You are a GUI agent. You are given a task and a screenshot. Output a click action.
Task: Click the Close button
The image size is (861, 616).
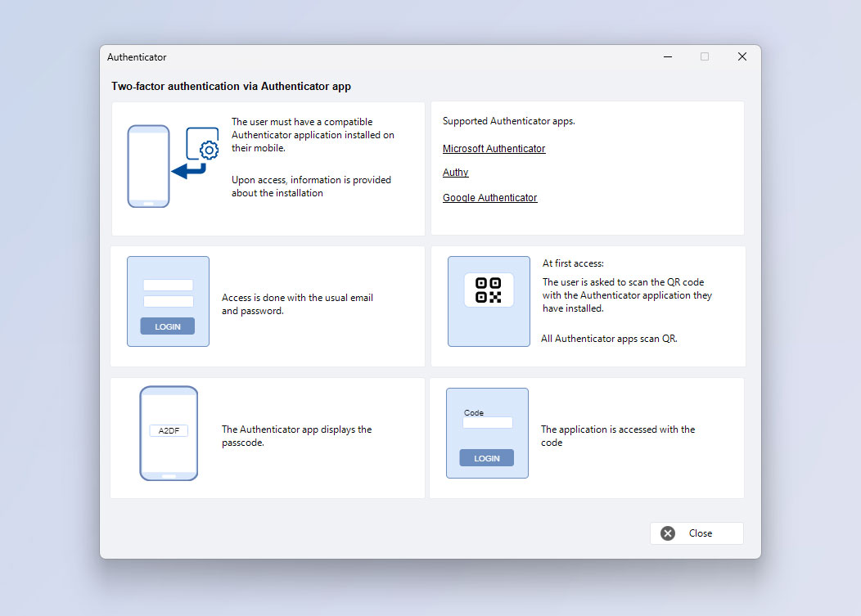[x=696, y=533]
